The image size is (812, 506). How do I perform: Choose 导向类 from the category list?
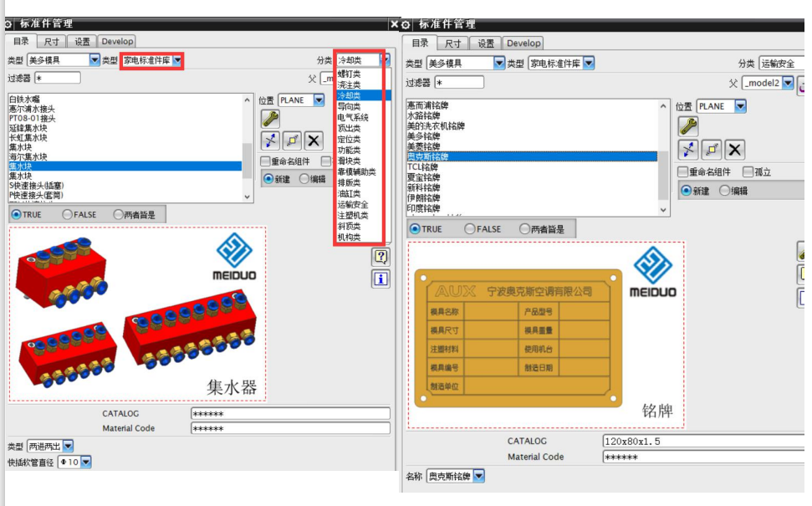[350, 106]
